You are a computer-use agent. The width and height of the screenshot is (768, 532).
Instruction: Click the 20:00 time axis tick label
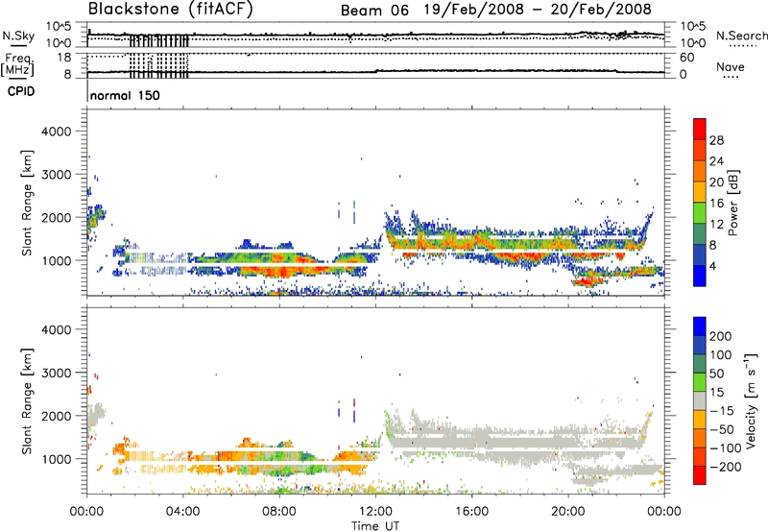point(567,512)
